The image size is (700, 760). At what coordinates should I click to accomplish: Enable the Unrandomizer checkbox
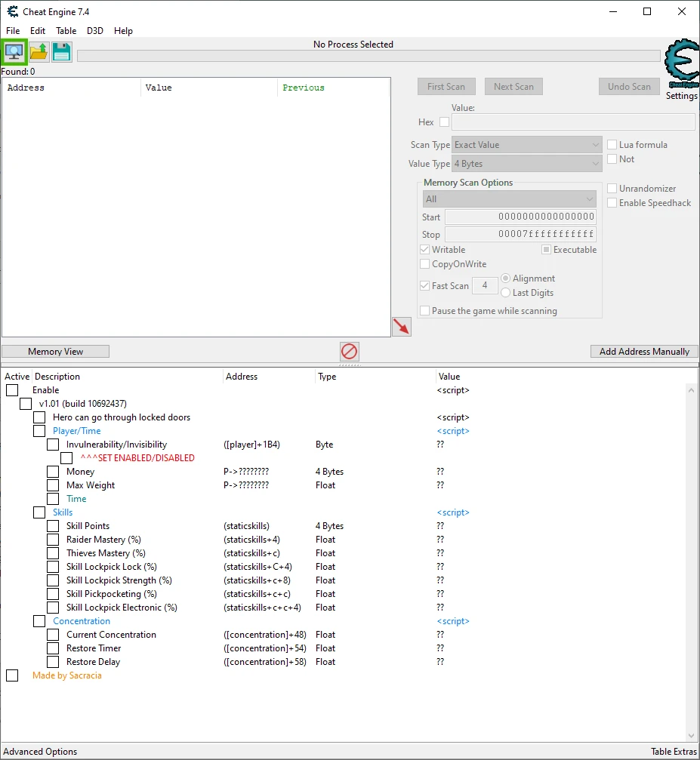tap(612, 188)
